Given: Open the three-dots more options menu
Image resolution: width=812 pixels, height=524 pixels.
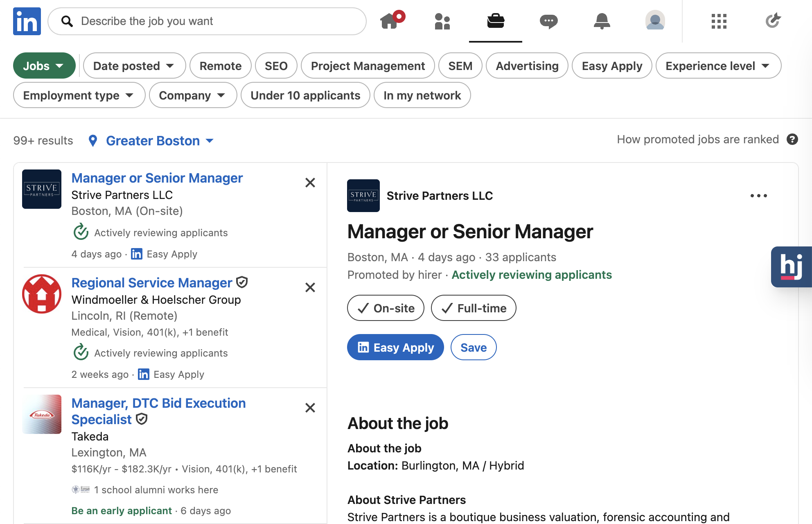Looking at the screenshot, I should coord(759,196).
